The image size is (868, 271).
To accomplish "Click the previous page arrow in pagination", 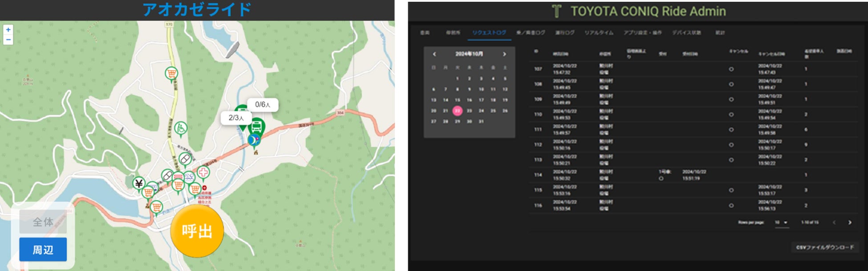I will (834, 222).
